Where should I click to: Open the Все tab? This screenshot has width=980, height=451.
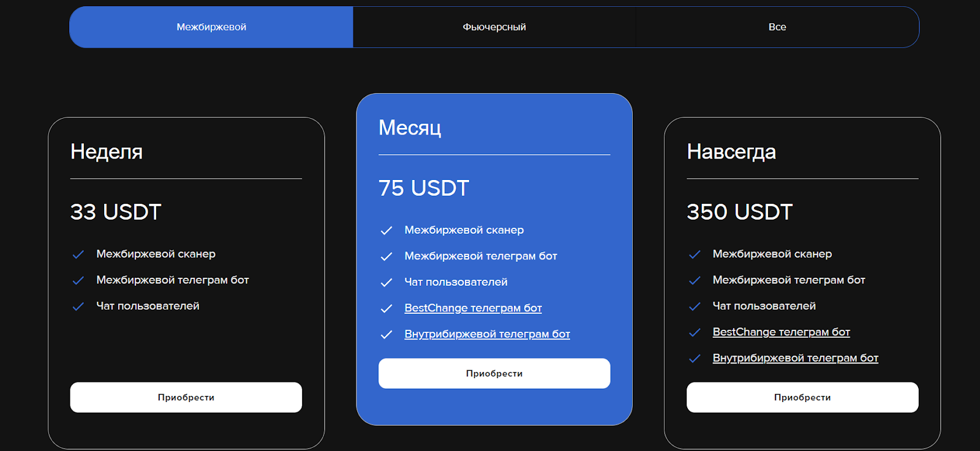pos(777,27)
